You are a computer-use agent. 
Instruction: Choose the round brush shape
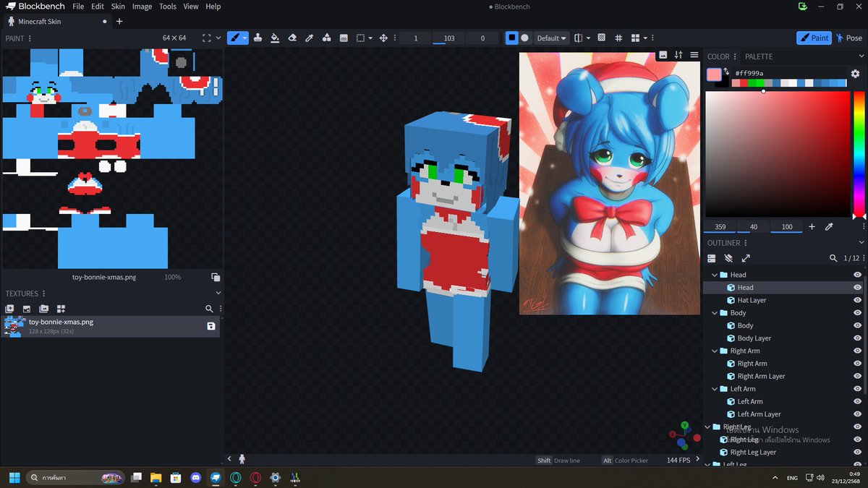point(525,38)
